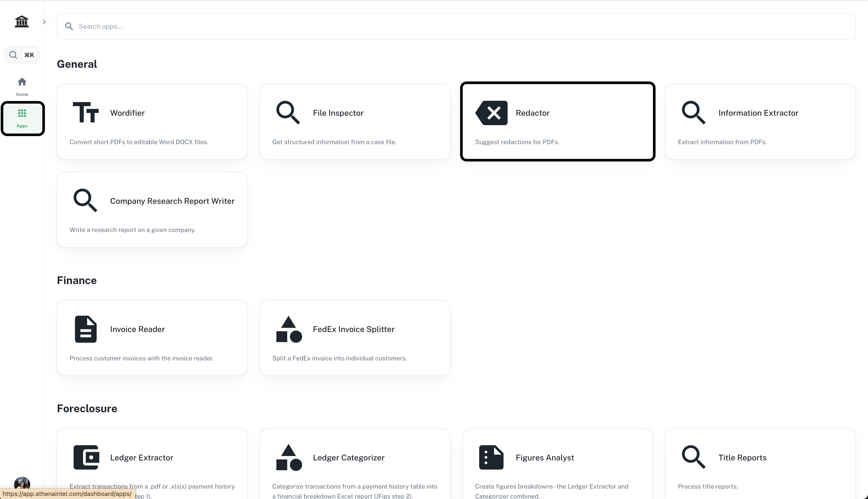Go to Home in sidebar
The width and height of the screenshot is (868, 499).
pyautogui.click(x=22, y=86)
